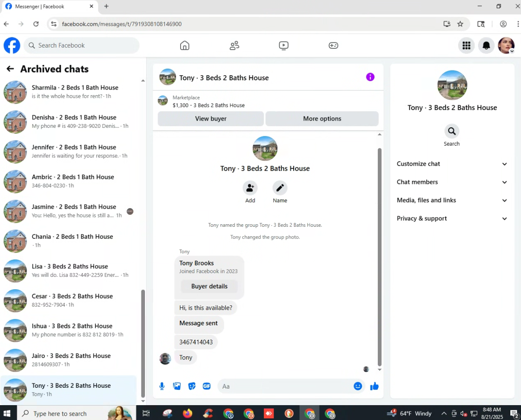The width and height of the screenshot is (521, 420).
Task: Go back from Archived chats
Action: (x=10, y=69)
